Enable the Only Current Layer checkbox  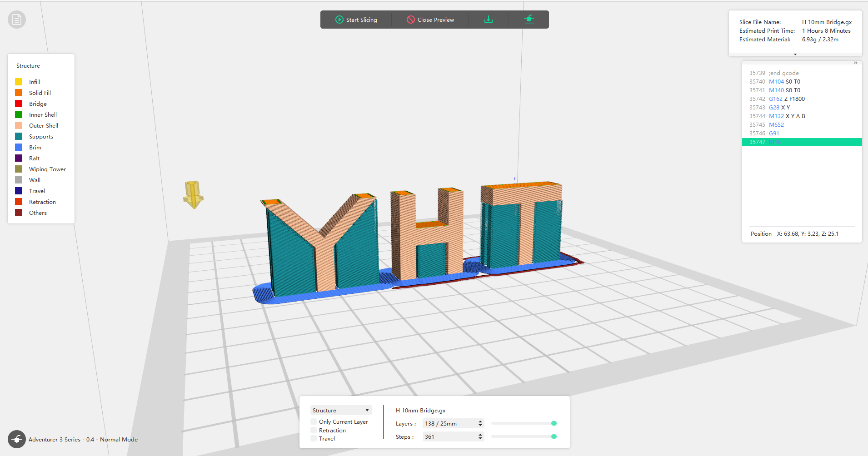tap(314, 422)
